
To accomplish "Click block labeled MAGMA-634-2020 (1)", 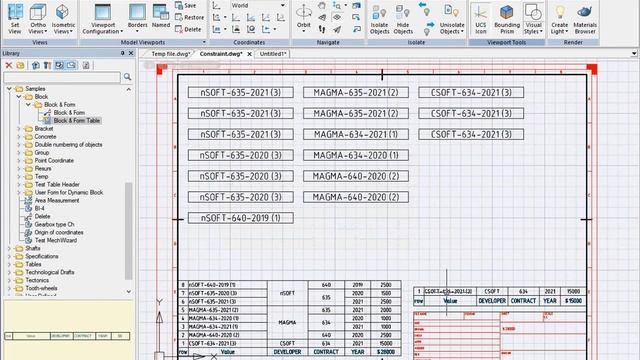I will tap(356, 155).
